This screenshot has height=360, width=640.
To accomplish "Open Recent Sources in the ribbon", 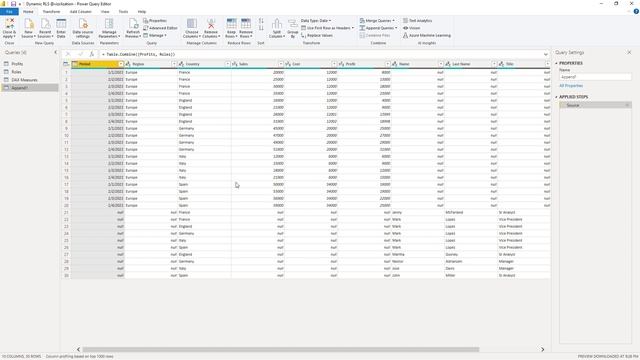I will pos(45,28).
